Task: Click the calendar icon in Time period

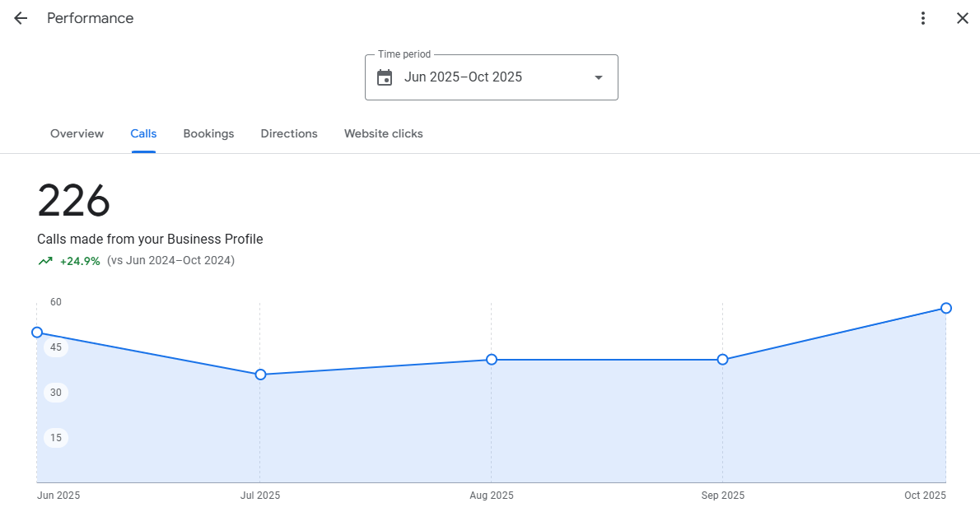Action: 385,77
